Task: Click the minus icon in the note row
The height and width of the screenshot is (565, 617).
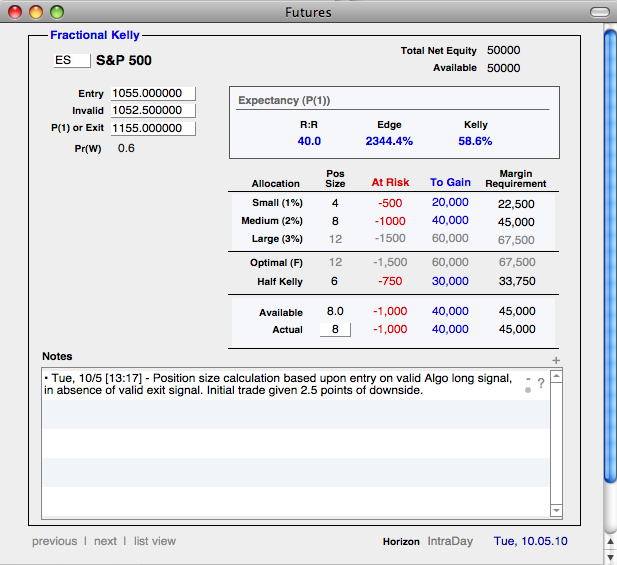Action: click(x=528, y=379)
